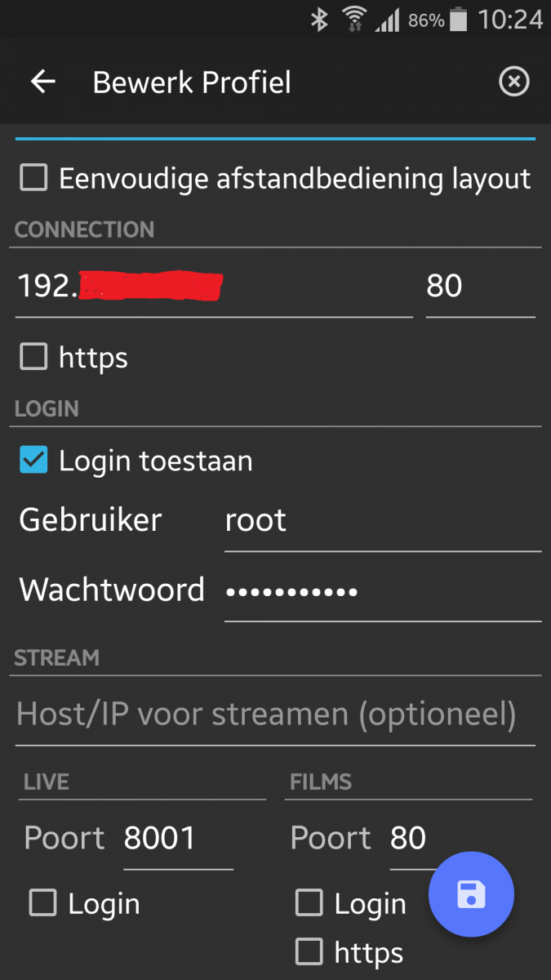Uncheck Login toestaan checkbox
551x980 pixels.
[33, 461]
